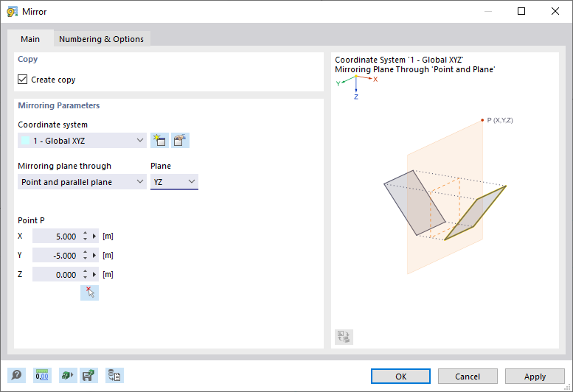Viewport: 573px width, 392px height.
Task: Close the Mirror dialog window
Action: [555, 11]
